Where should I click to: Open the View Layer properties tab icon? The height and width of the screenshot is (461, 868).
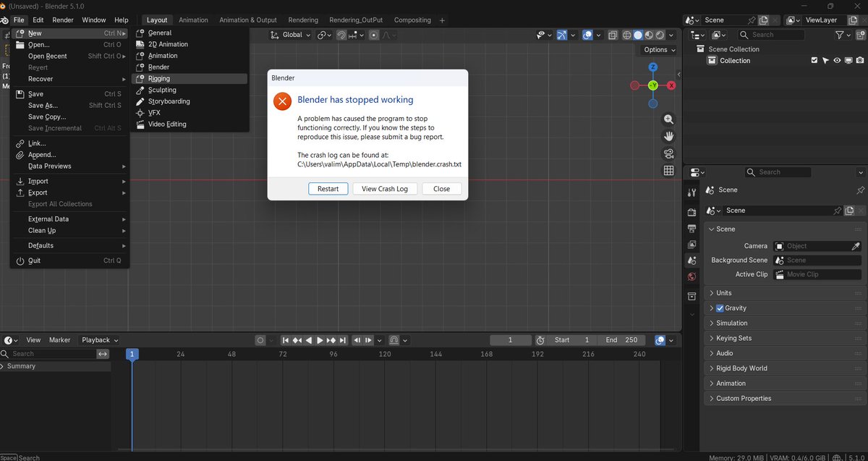[692, 245]
